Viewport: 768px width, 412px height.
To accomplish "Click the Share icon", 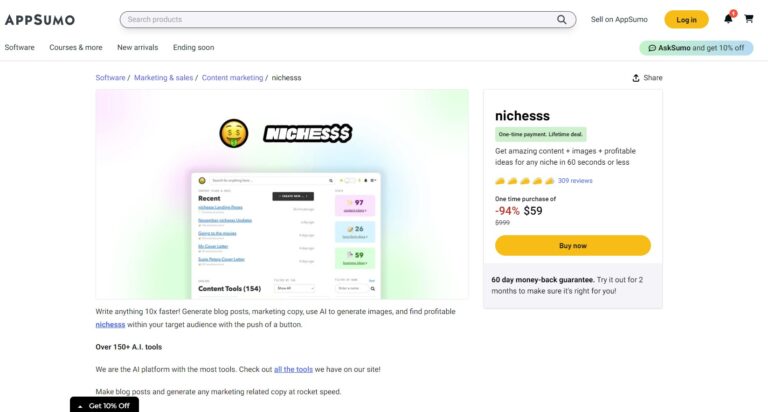I will click(636, 77).
